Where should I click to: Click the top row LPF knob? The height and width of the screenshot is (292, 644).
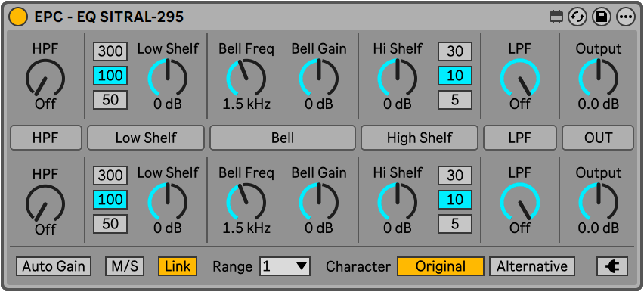coord(520,78)
